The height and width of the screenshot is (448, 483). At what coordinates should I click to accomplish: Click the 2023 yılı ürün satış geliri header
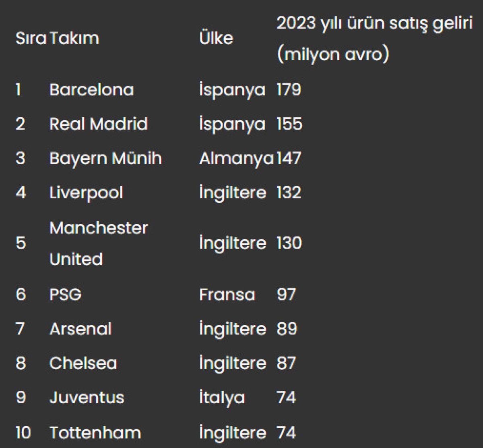[x=374, y=38]
